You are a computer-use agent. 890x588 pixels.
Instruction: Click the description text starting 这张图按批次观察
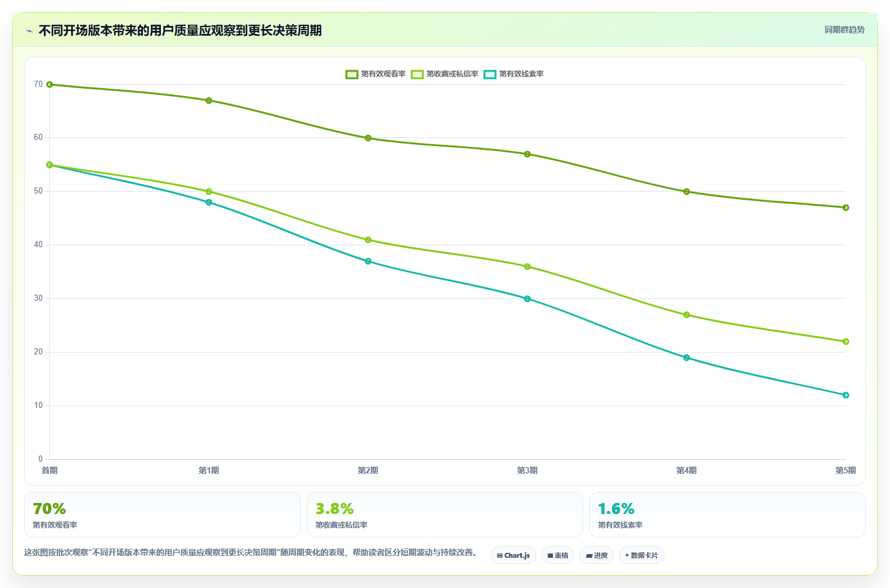click(x=250, y=552)
